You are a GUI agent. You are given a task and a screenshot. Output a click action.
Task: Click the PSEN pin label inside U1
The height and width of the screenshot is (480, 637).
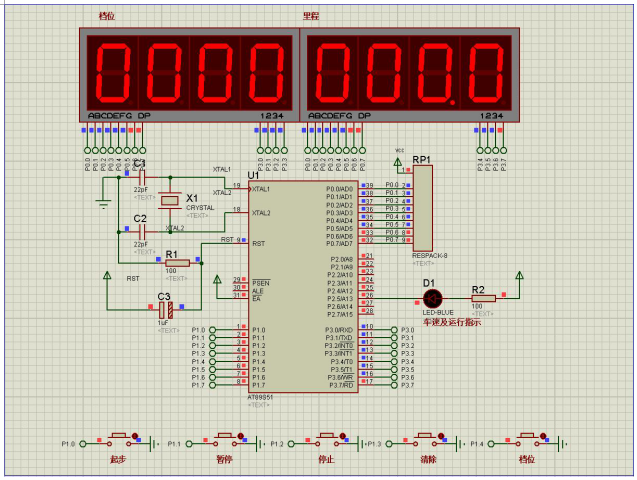click(261, 283)
